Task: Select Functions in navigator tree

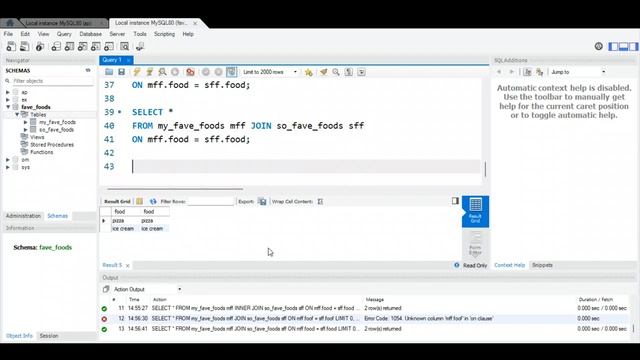Action: (42, 152)
